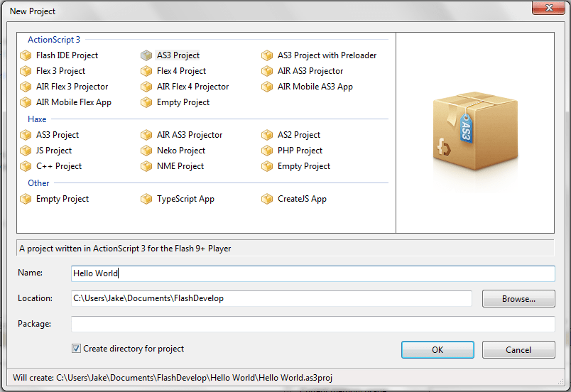Click the Haxe group header
The image size is (571, 392).
37,119
